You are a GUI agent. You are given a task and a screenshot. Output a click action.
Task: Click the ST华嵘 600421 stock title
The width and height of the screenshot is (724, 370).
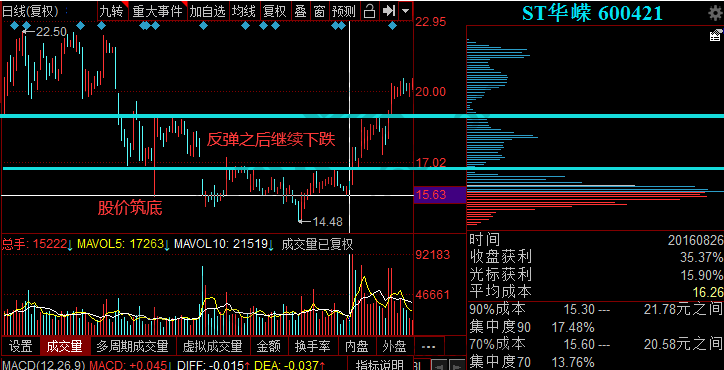tap(592, 13)
